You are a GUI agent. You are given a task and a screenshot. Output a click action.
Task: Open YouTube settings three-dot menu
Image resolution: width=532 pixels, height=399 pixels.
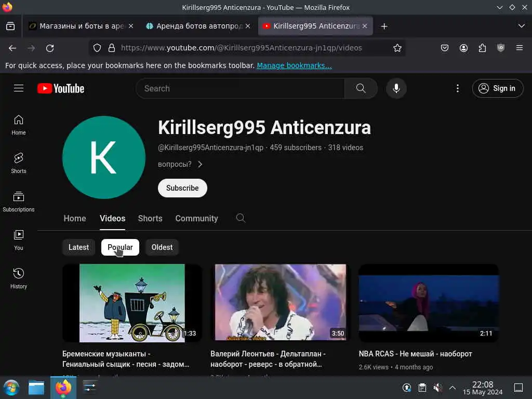pyautogui.click(x=457, y=88)
